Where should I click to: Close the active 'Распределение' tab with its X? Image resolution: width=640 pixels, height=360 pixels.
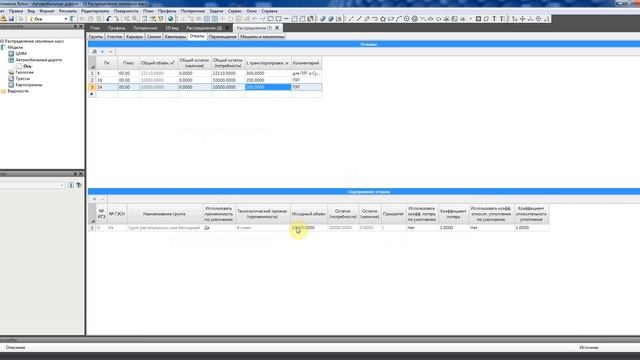pyautogui.click(x=277, y=28)
